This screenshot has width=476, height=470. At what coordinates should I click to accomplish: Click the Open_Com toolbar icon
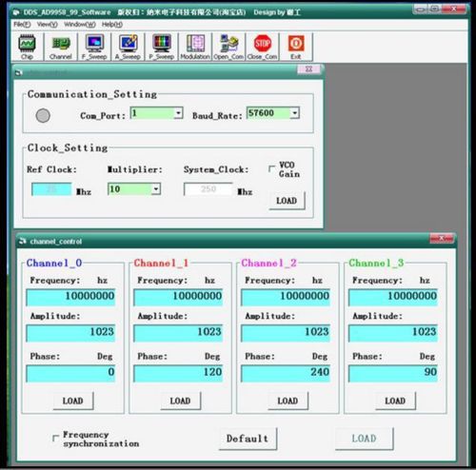tap(228, 47)
